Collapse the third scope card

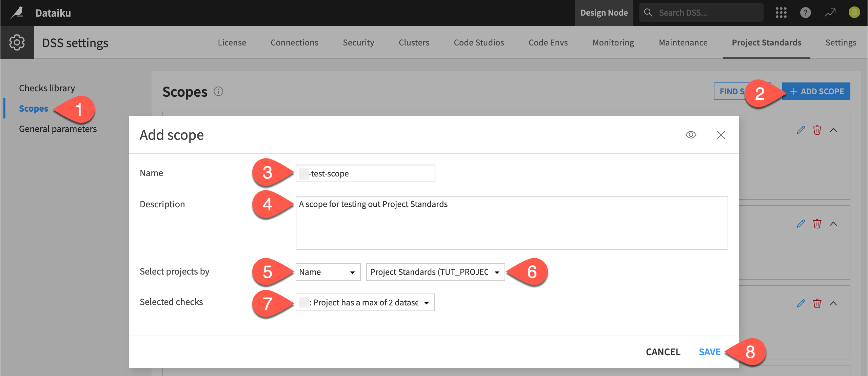[833, 303]
